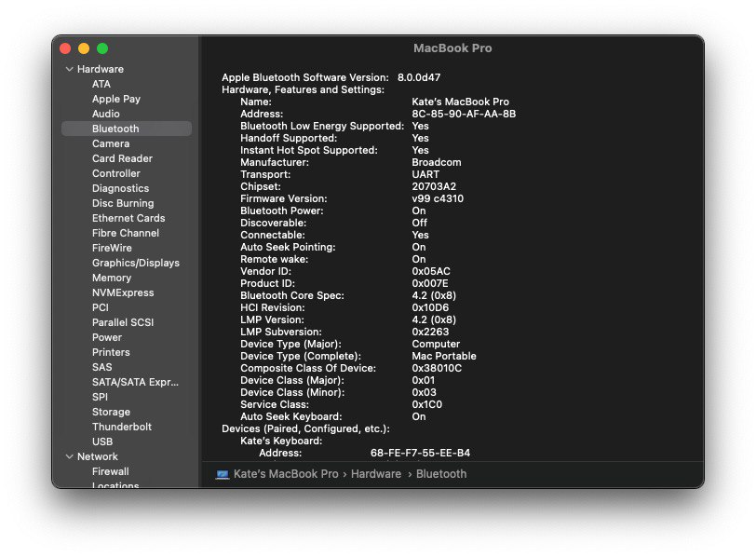Click Service Class value 0x1C0
Screen dimensions: 756x557
coord(426,404)
